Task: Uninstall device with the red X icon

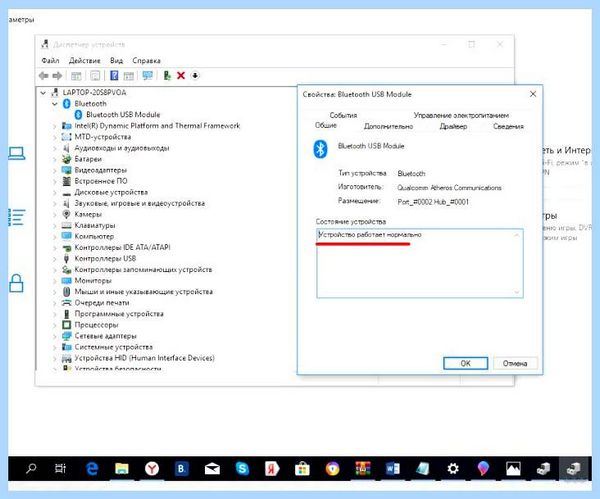Action: [x=181, y=75]
